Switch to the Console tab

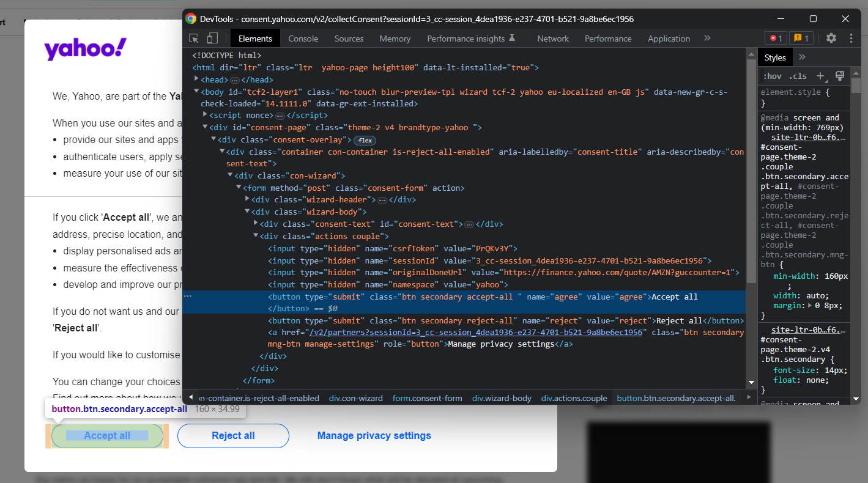(x=303, y=39)
